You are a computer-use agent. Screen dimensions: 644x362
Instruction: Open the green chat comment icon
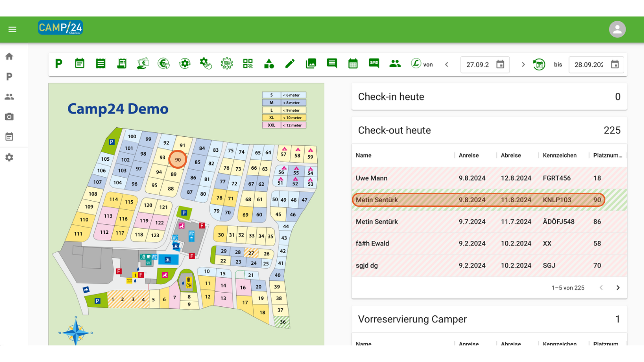point(332,64)
